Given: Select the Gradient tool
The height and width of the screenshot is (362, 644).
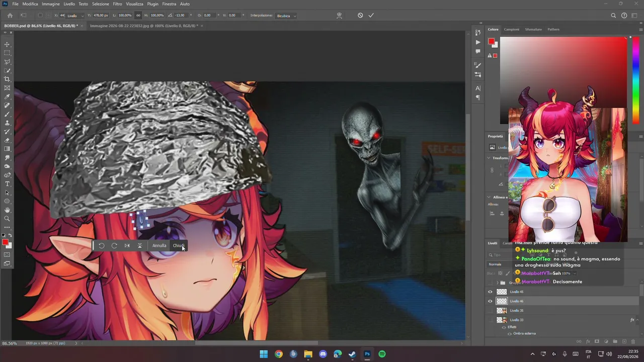Looking at the screenshot, I should point(7,149).
